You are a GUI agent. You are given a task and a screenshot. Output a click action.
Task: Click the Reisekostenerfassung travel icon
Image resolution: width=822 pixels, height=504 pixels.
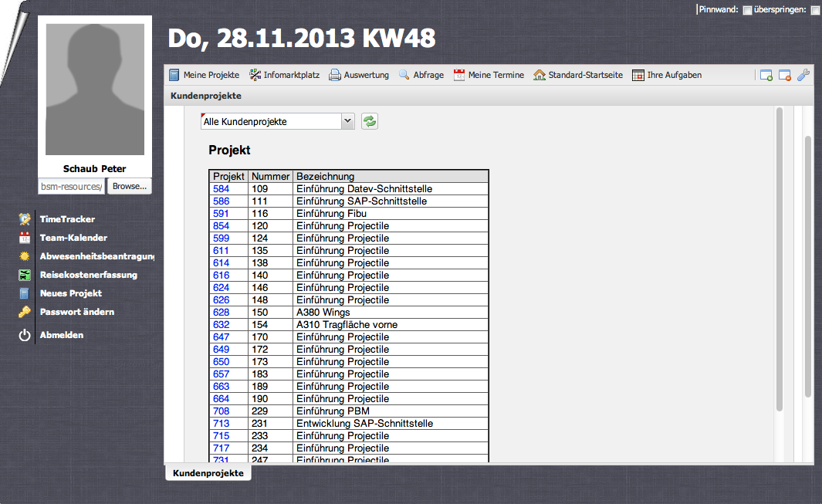tap(25, 275)
